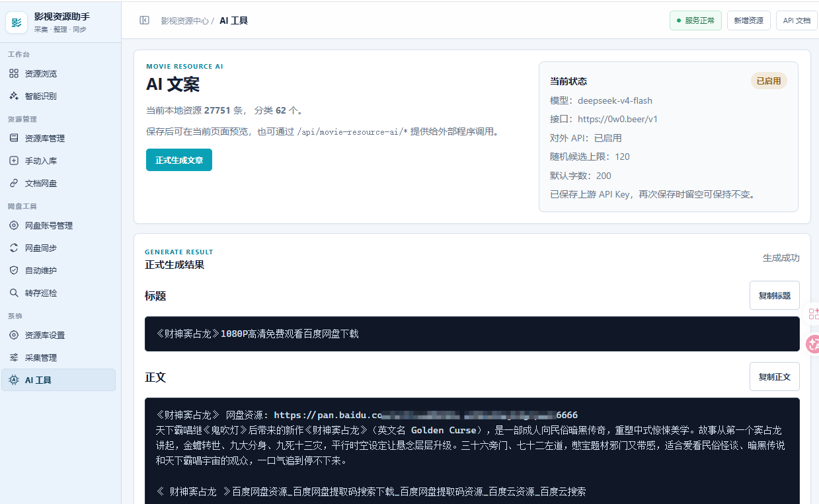Click the 自动维护 sidebar label

coord(41,270)
